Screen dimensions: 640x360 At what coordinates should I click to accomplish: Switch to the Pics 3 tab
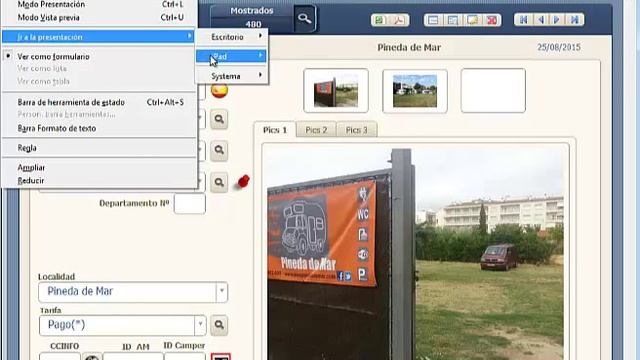(356, 130)
